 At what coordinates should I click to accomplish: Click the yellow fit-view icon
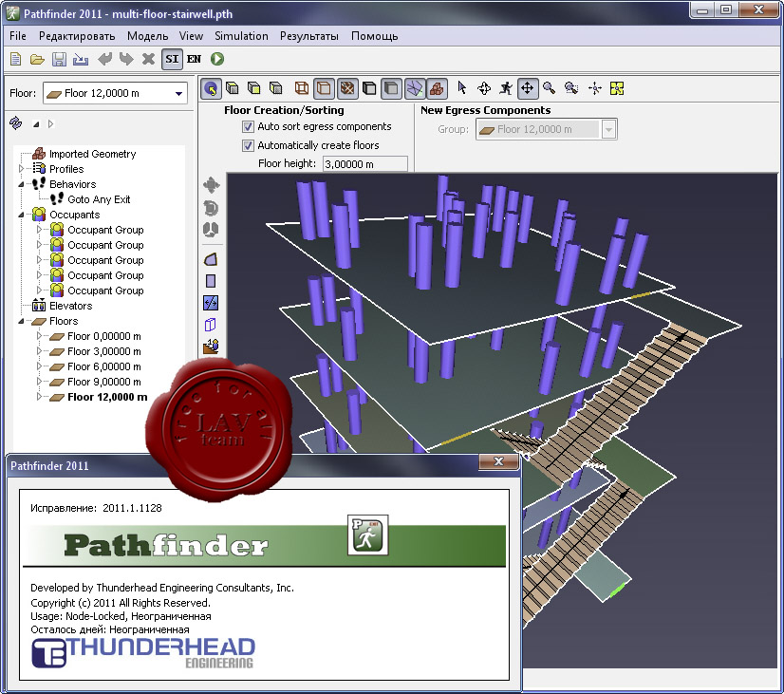click(617, 88)
